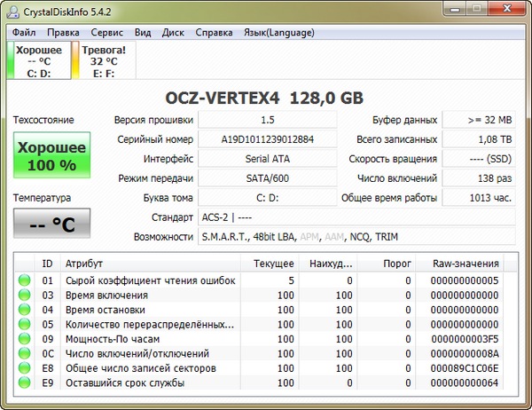Click green status icon for attribute 09

coord(24,339)
